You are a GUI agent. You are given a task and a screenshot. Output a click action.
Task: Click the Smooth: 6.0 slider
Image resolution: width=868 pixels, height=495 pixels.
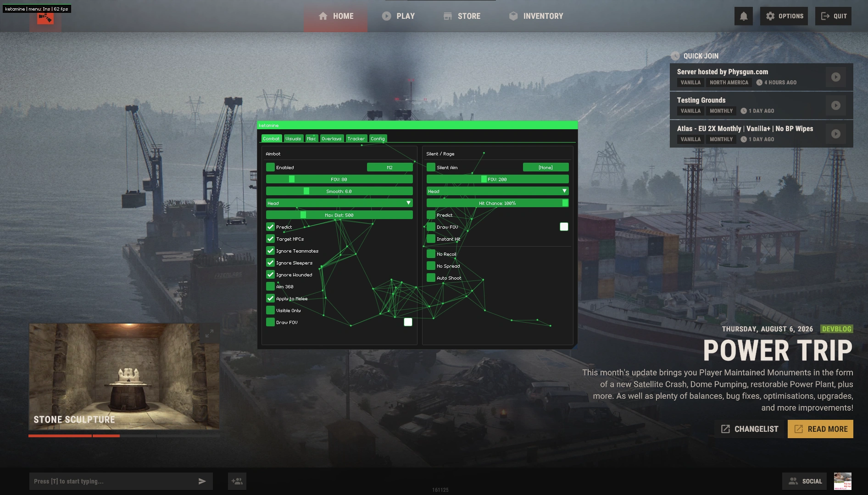(x=339, y=191)
